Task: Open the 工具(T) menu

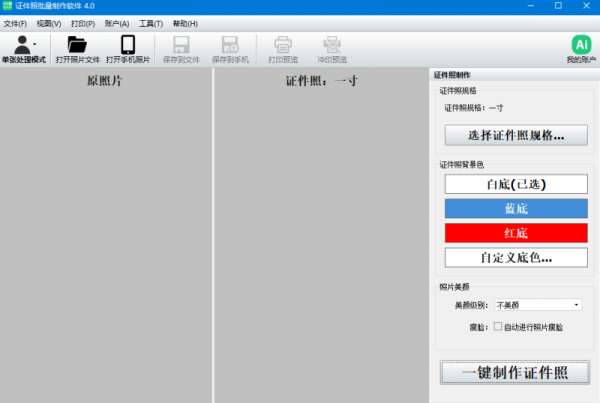Action: coord(151,24)
